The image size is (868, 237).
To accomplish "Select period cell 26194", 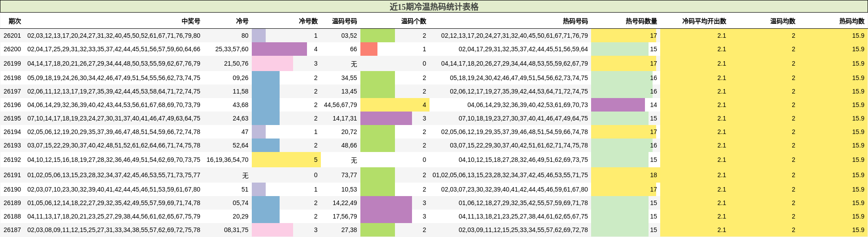I will point(12,132).
